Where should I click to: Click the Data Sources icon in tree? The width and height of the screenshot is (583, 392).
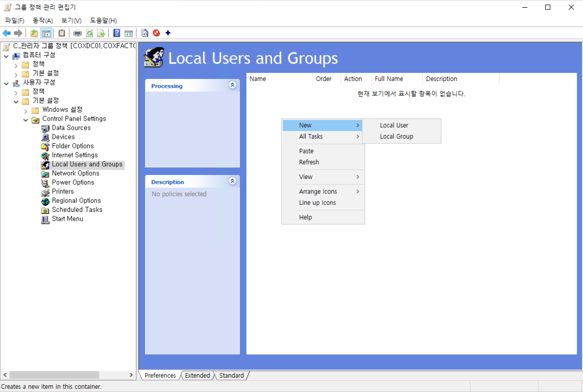click(x=45, y=128)
